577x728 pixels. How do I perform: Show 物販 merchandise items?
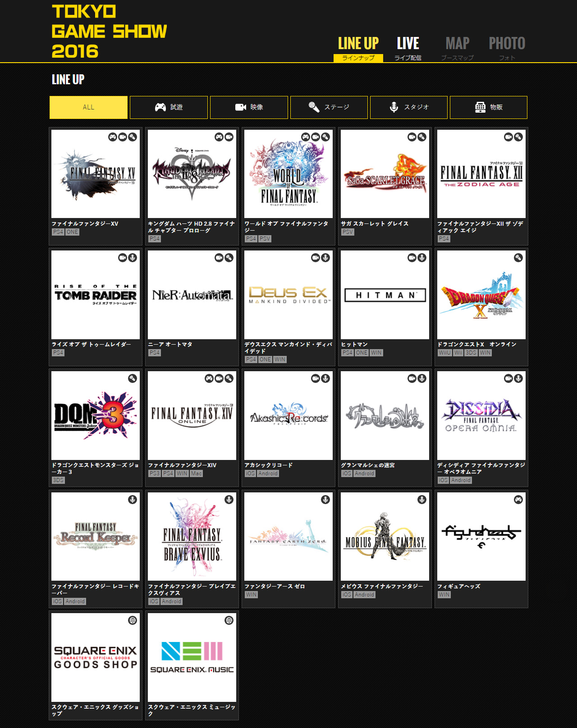coord(489,107)
